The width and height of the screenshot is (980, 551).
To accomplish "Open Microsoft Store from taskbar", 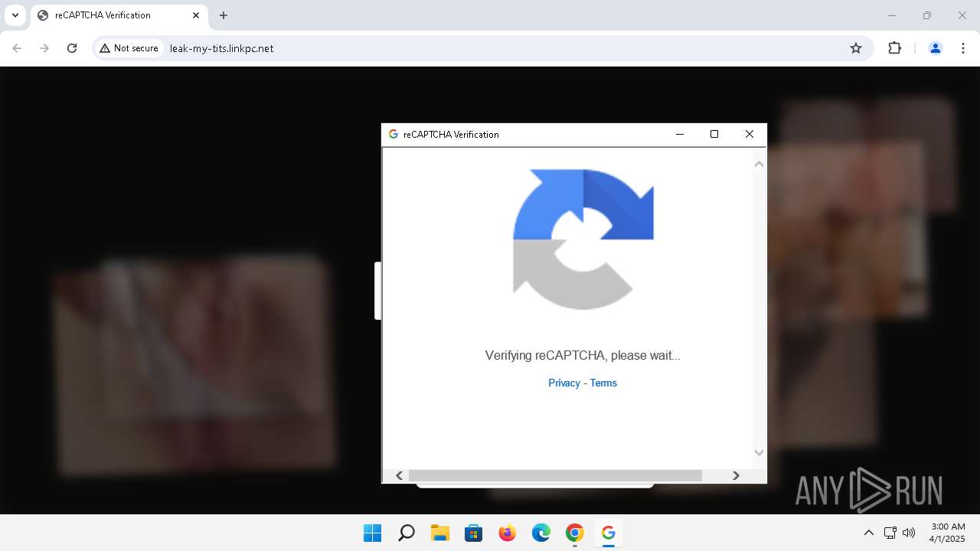I will 473,533.
